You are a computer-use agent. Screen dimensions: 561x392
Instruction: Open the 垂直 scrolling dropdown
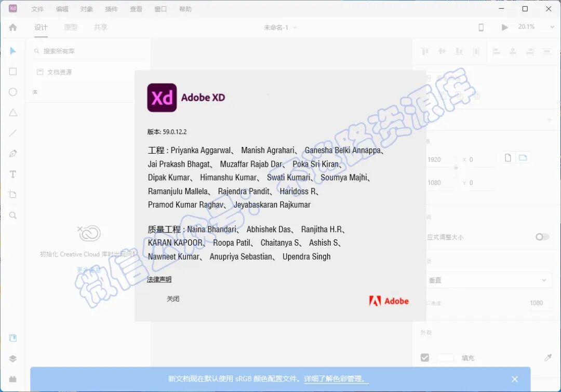pos(489,280)
